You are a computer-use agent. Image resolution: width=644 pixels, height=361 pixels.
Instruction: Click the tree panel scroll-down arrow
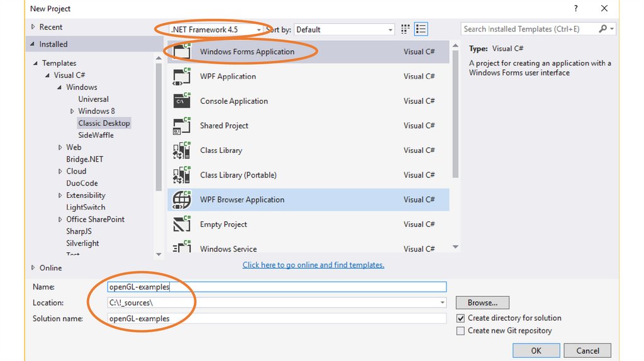pos(158,255)
